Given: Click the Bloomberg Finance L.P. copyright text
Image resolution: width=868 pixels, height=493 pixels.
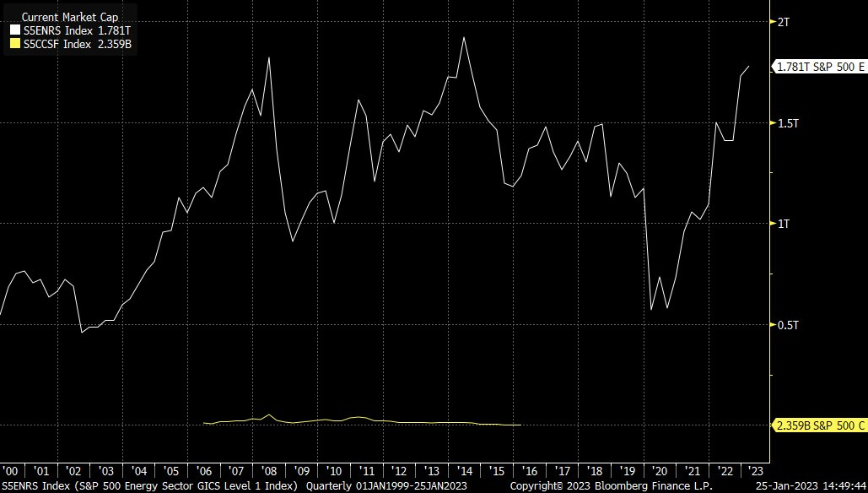Looking at the screenshot, I should coord(611,486).
